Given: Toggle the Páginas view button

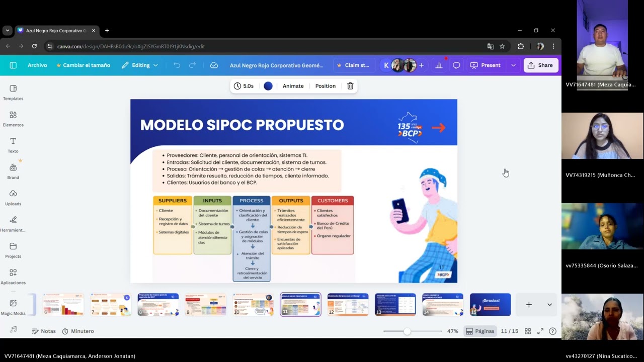Looking at the screenshot, I should pos(480,331).
